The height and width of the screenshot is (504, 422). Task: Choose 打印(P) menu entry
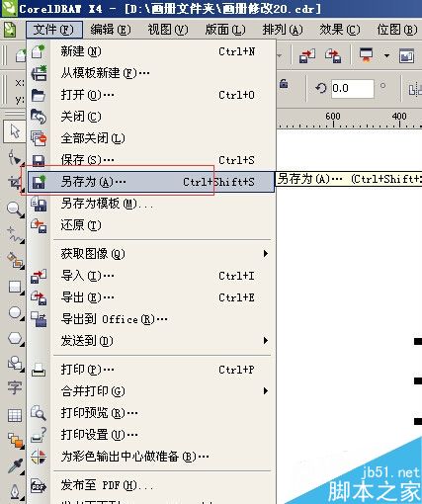click(x=151, y=370)
